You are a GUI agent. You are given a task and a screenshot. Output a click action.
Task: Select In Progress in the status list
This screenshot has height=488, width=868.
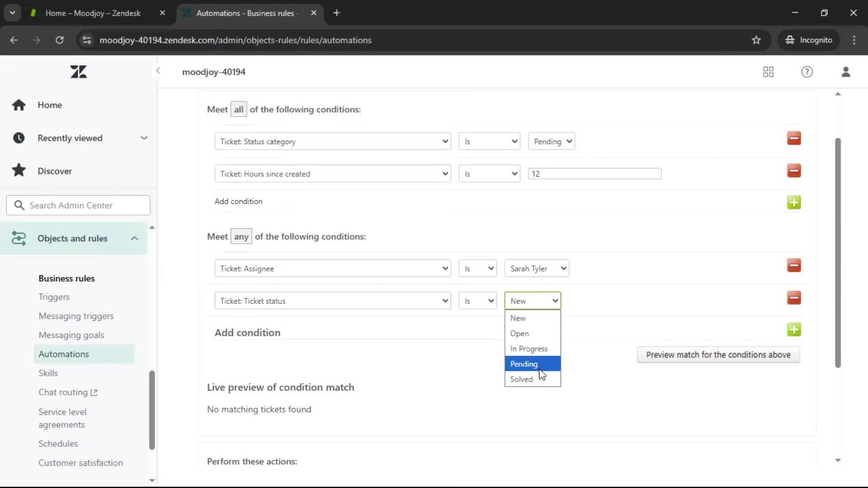click(533, 349)
